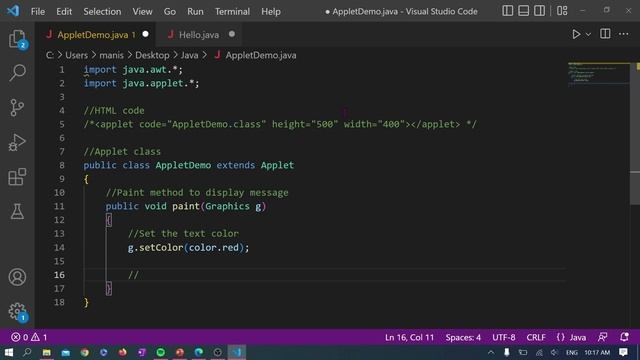This screenshot has width=640, height=360.
Task: Open the Manage gear icon
Action: click(17, 312)
